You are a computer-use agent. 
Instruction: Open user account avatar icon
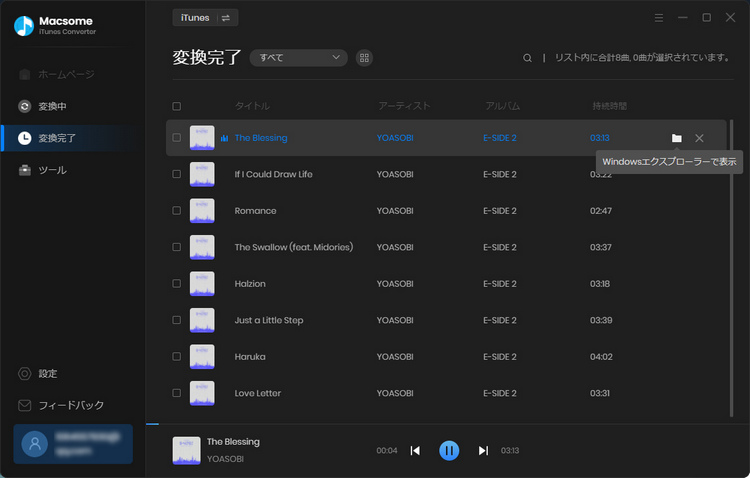pos(34,444)
